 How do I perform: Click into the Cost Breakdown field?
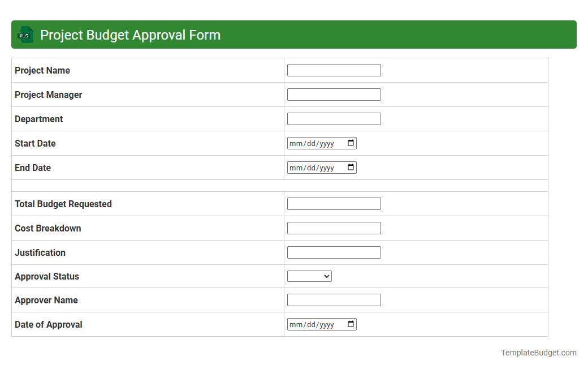coord(334,228)
